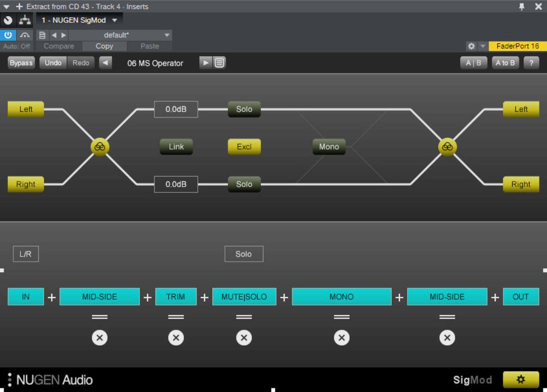Collapse the Inserts window header triangle
Screen dimensions: 547x392
tap(6, 7)
